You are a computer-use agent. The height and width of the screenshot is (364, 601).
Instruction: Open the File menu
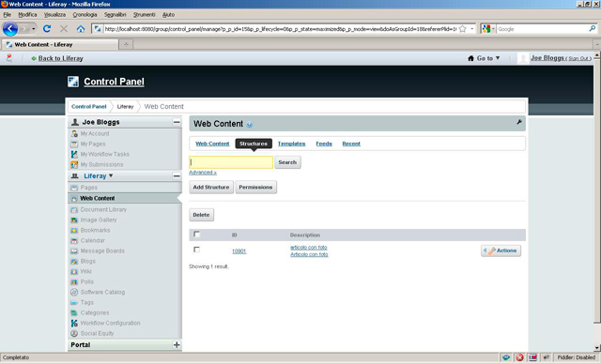(8, 15)
